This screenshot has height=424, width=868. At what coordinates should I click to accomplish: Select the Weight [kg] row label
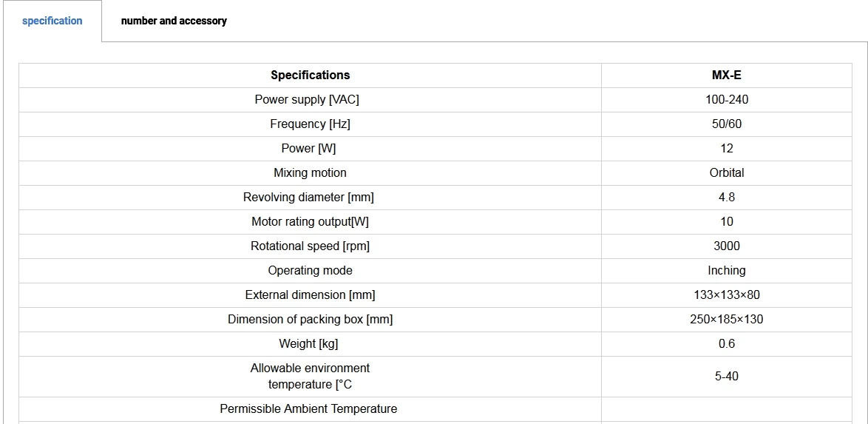[308, 343]
